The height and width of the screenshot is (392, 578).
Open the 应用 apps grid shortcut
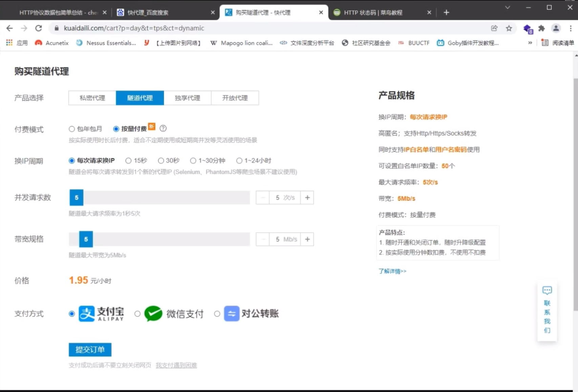pos(17,43)
